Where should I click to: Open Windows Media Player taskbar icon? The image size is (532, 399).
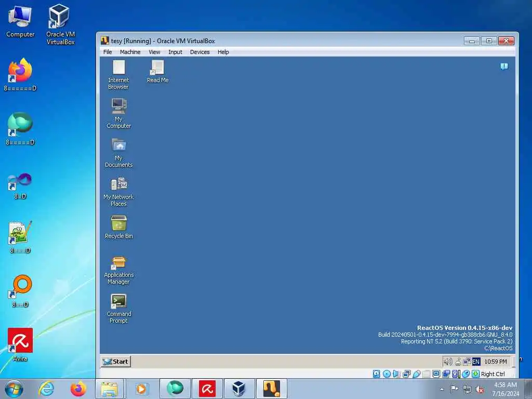(141, 389)
